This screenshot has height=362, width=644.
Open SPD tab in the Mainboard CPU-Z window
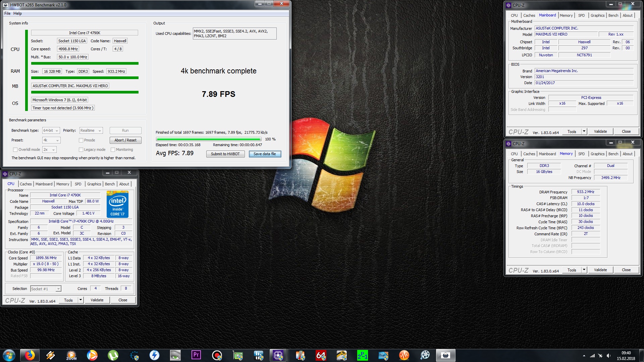tap(581, 15)
